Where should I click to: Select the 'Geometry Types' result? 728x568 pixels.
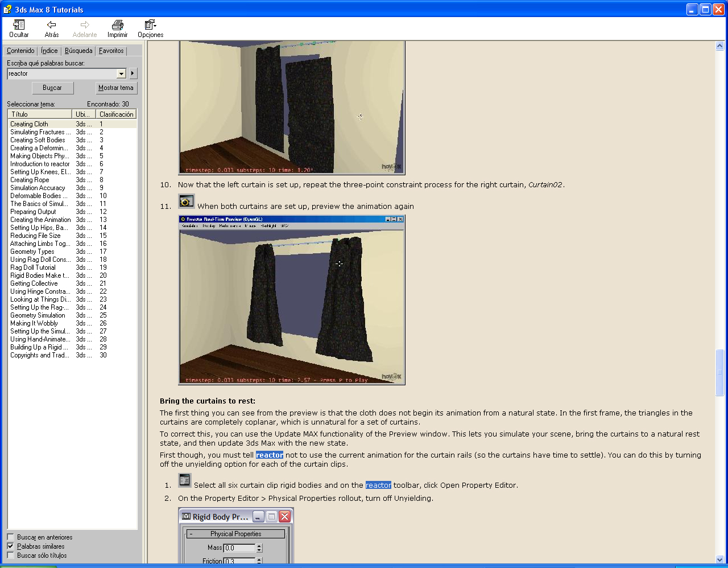pyautogui.click(x=32, y=252)
